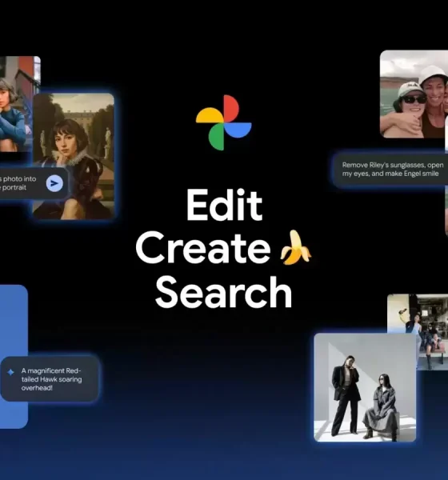Click the 'photo into portrait' prompt field
Image resolution: width=448 pixels, height=480 pixels.
(33, 183)
